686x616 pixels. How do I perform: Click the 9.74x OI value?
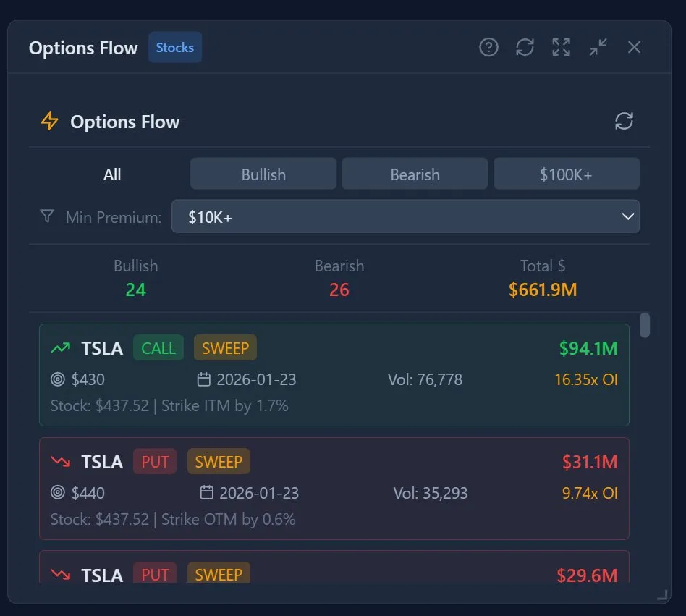coord(590,493)
